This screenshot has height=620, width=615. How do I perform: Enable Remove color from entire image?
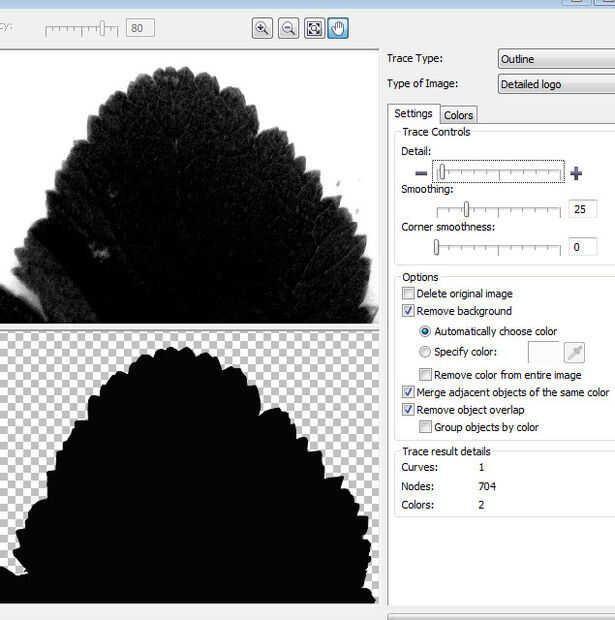point(425,374)
